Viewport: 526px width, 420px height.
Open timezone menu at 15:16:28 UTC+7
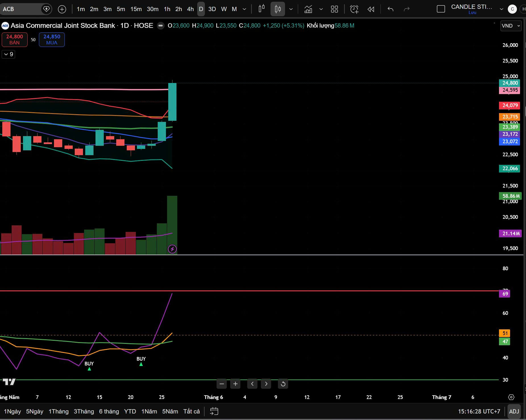coord(479,411)
